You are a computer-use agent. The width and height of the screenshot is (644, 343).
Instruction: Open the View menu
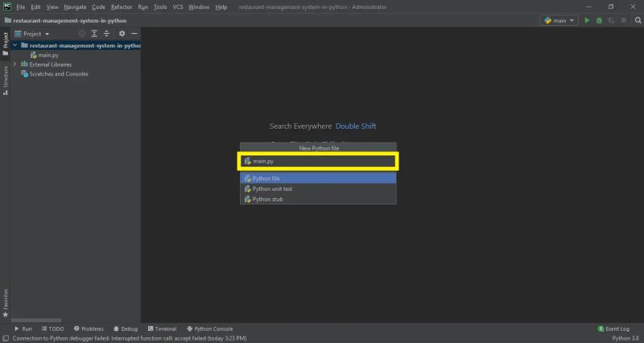click(52, 7)
